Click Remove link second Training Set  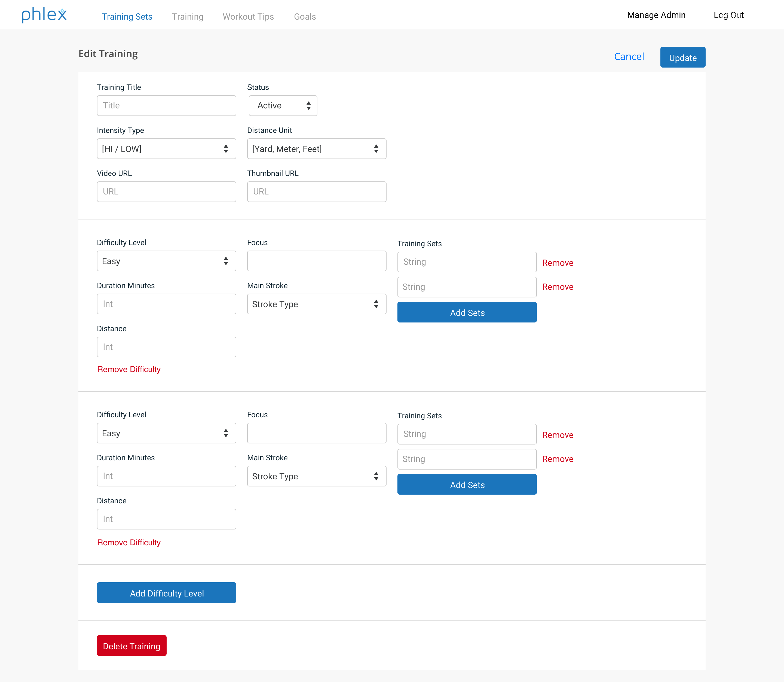[557, 287]
